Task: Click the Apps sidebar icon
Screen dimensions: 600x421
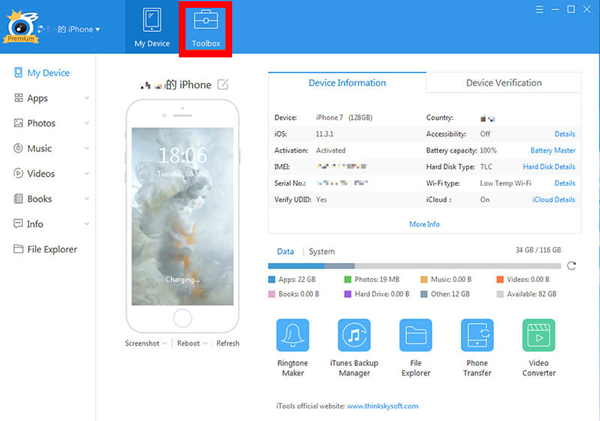Action: (18, 98)
